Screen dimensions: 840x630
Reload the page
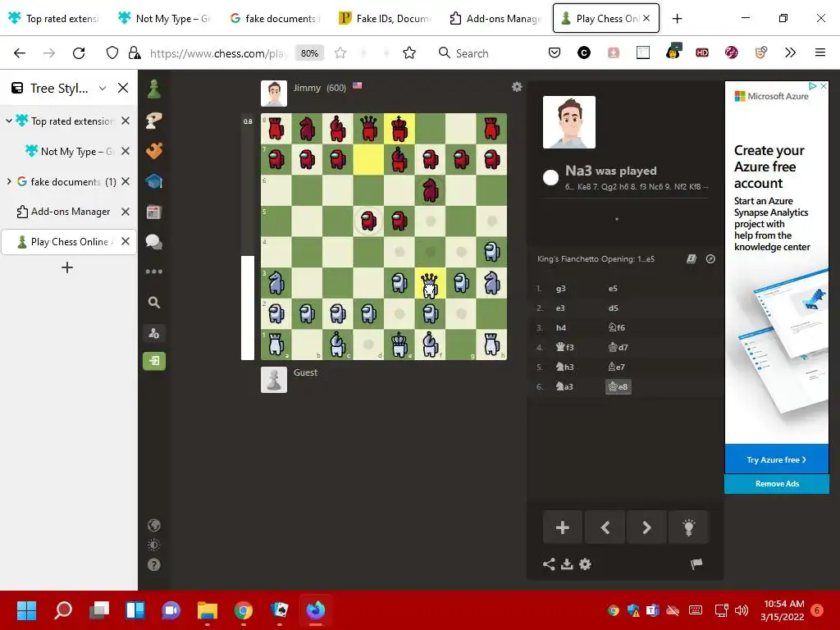pyautogui.click(x=79, y=52)
